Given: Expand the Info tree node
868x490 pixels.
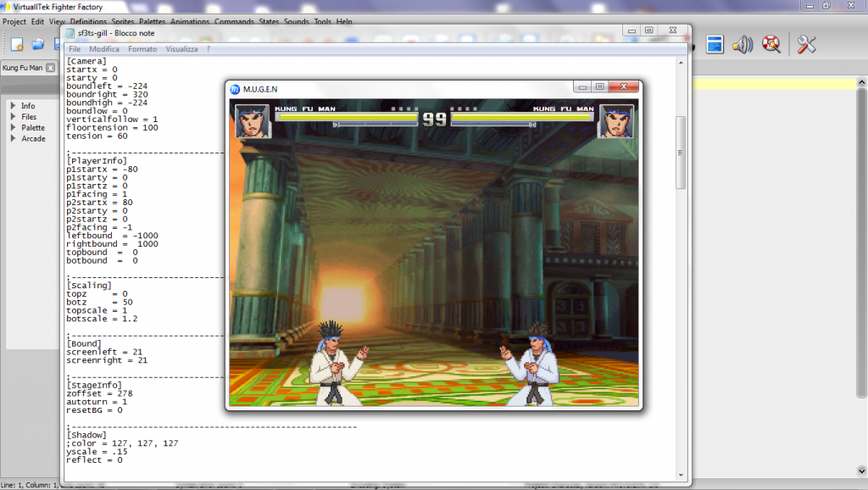Looking at the screenshot, I should coord(14,106).
